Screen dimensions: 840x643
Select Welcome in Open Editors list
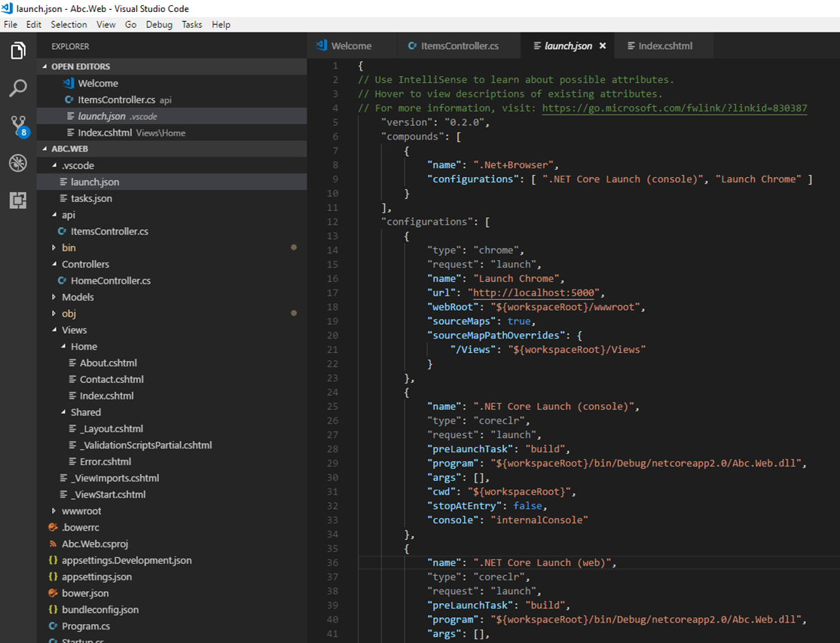pos(172,84)
